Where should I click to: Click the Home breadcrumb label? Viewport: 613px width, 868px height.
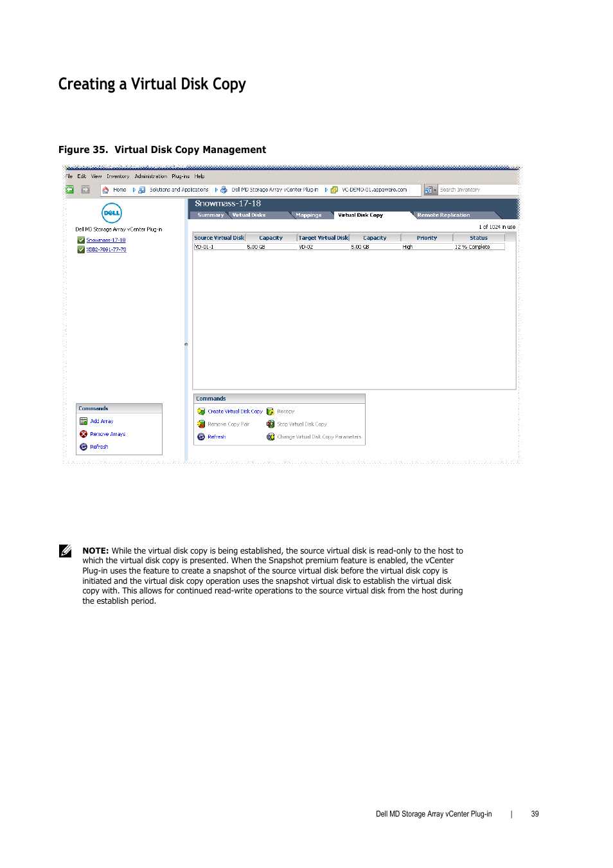[x=120, y=190]
